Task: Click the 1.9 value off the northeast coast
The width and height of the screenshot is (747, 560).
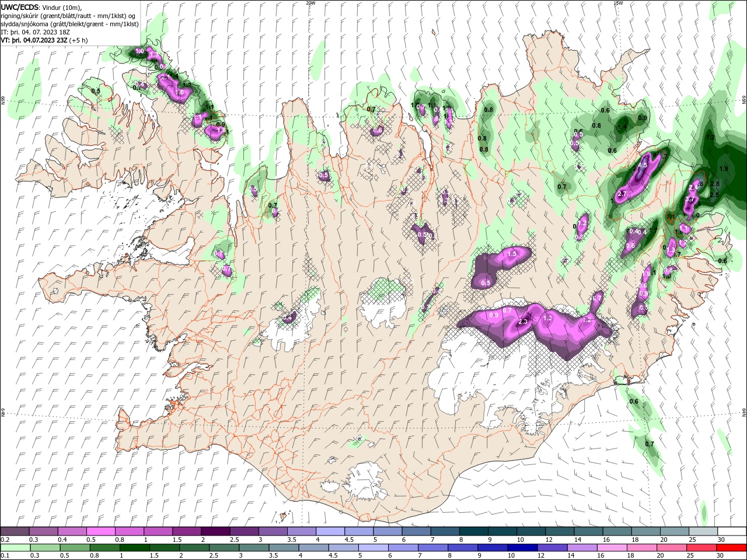Action: click(x=724, y=169)
